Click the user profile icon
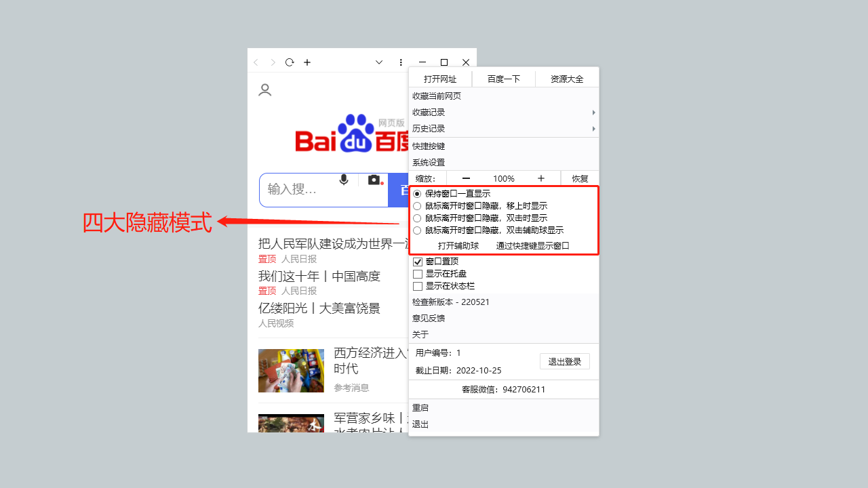868x488 pixels. pos(264,89)
